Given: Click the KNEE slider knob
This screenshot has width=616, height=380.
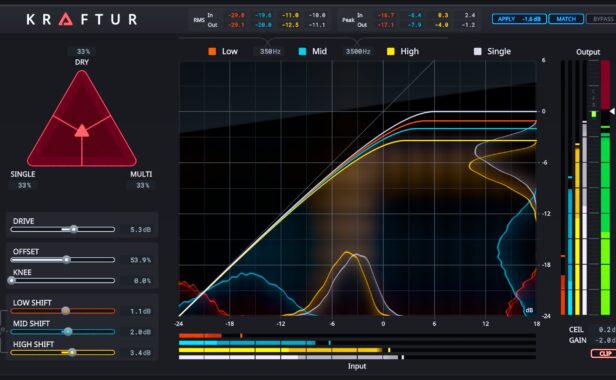Looking at the screenshot, I should tap(11, 281).
